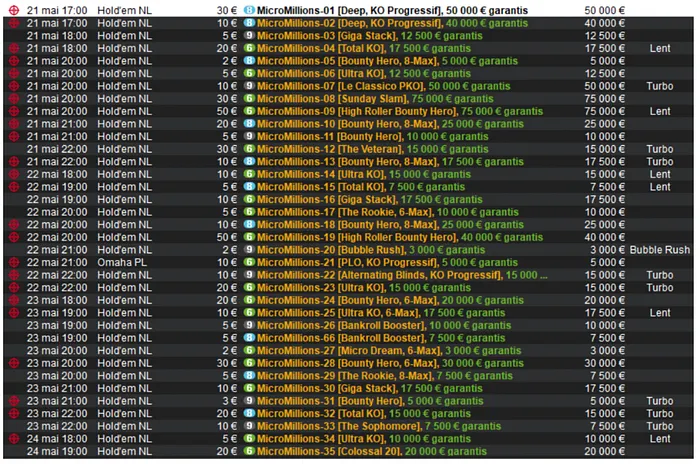Click the Turbo label on MicroMillions-07 row
Screen dimensions: 700x464
tap(660, 86)
